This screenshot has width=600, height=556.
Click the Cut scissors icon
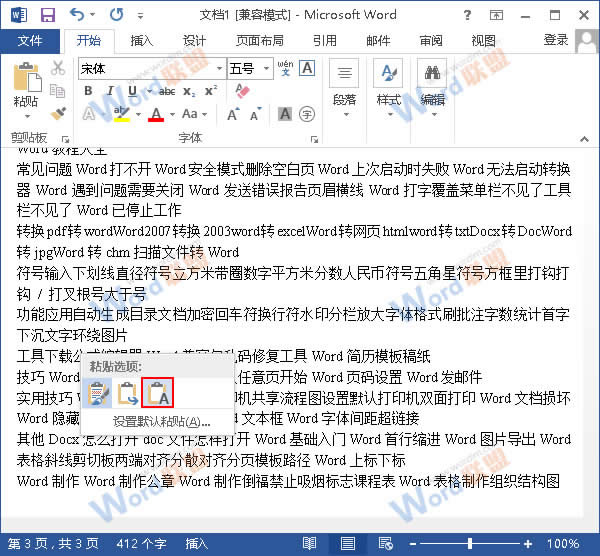pos(58,68)
